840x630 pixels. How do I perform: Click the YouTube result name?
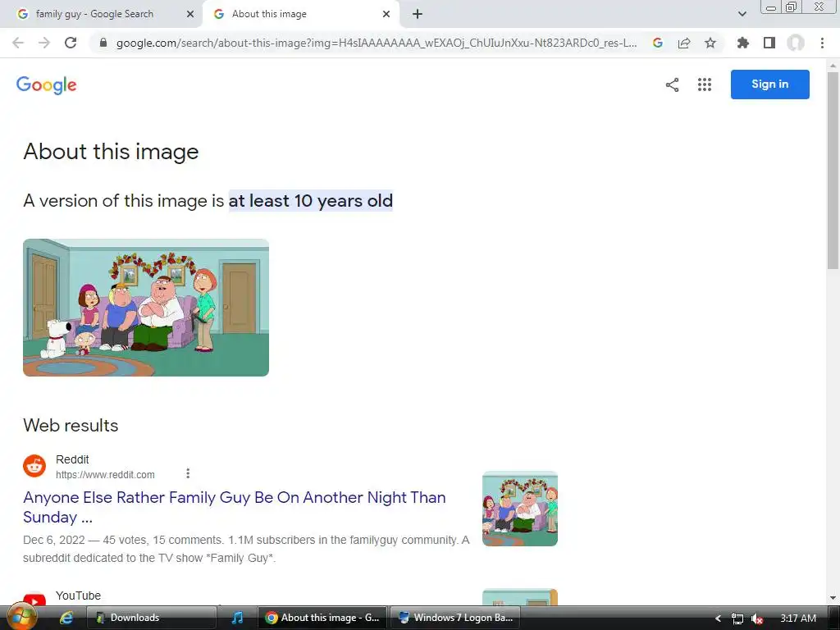point(78,596)
